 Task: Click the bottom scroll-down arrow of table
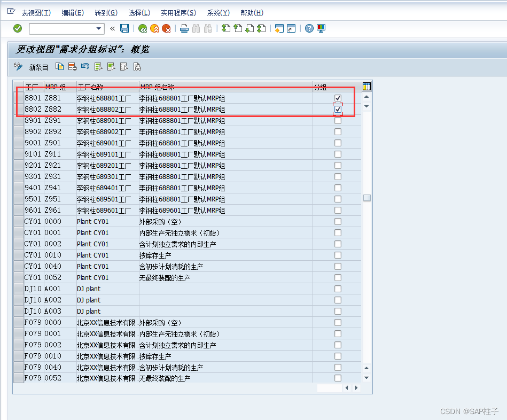tap(366, 378)
